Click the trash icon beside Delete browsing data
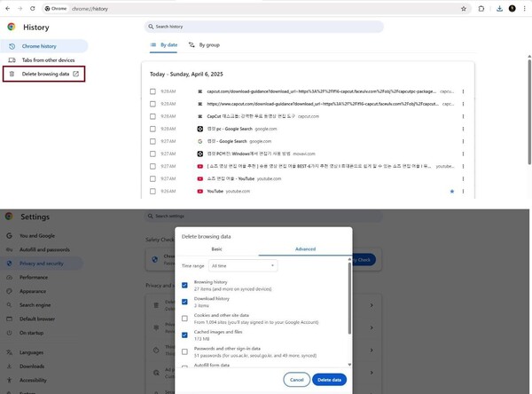The width and height of the screenshot is (532, 394). [x=12, y=74]
